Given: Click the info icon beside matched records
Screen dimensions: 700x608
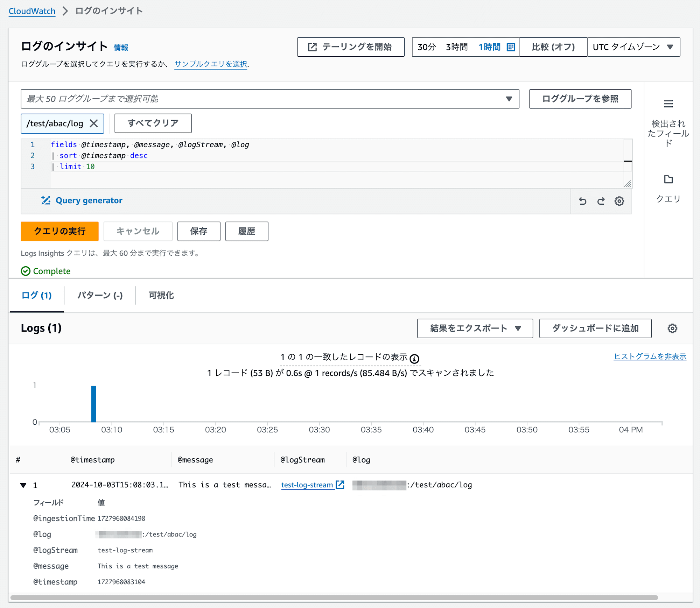Looking at the screenshot, I should 414,359.
